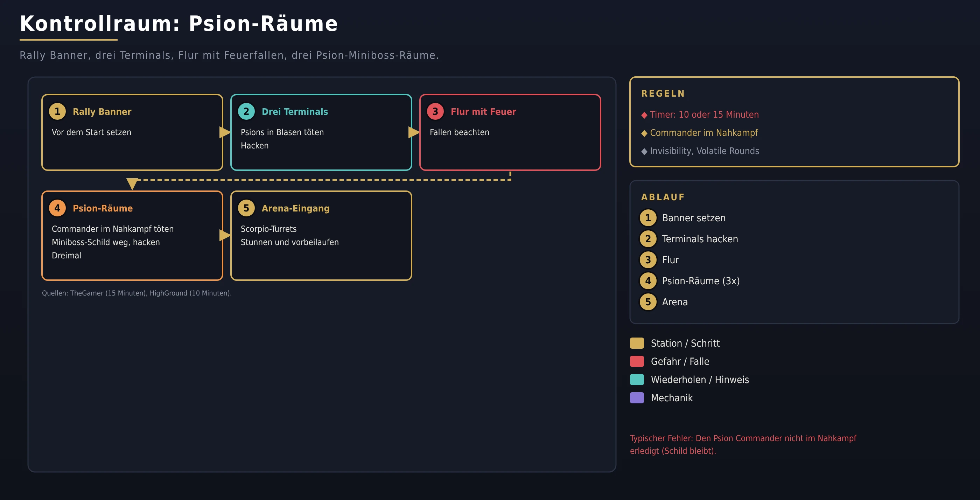Click the Quellen TheGamer HighGround source note

[x=136, y=293]
